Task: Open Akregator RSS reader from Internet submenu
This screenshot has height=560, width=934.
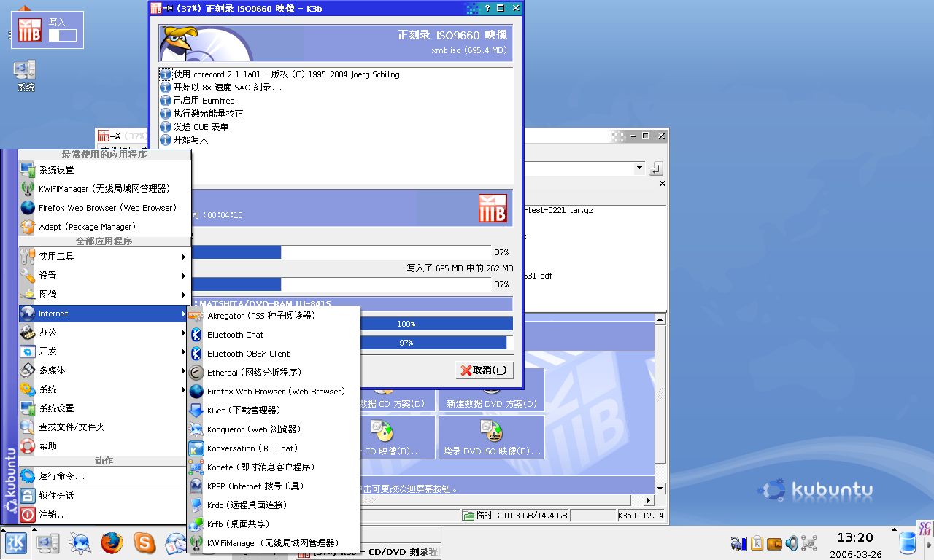Action: click(x=274, y=316)
